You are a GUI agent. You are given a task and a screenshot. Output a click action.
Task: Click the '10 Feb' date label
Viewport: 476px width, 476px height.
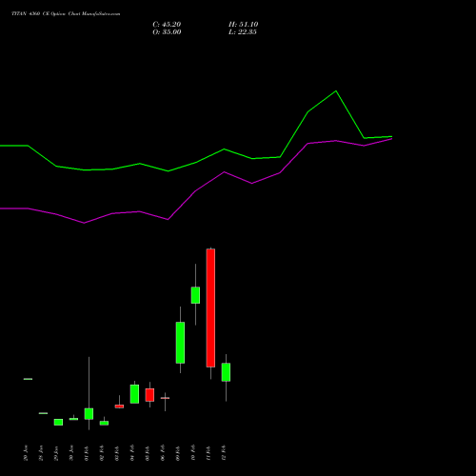(x=193, y=453)
